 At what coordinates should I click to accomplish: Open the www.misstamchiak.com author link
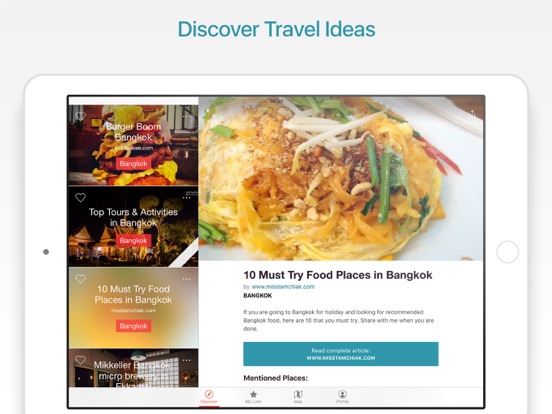click(283, 287)
